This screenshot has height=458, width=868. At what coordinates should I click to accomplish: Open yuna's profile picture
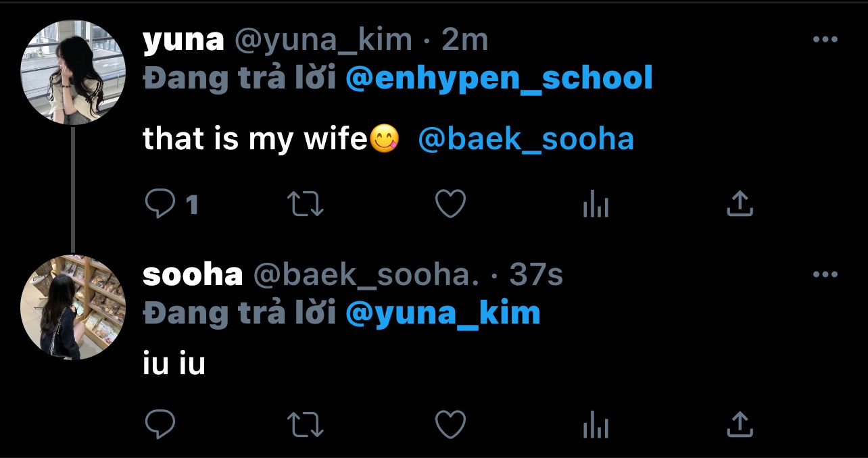pos(73,72)
